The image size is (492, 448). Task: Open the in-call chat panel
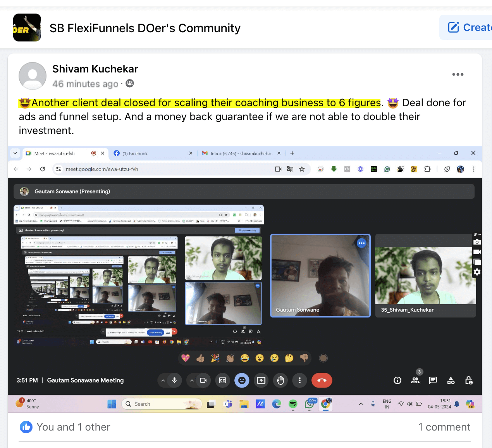pos(433,380)
